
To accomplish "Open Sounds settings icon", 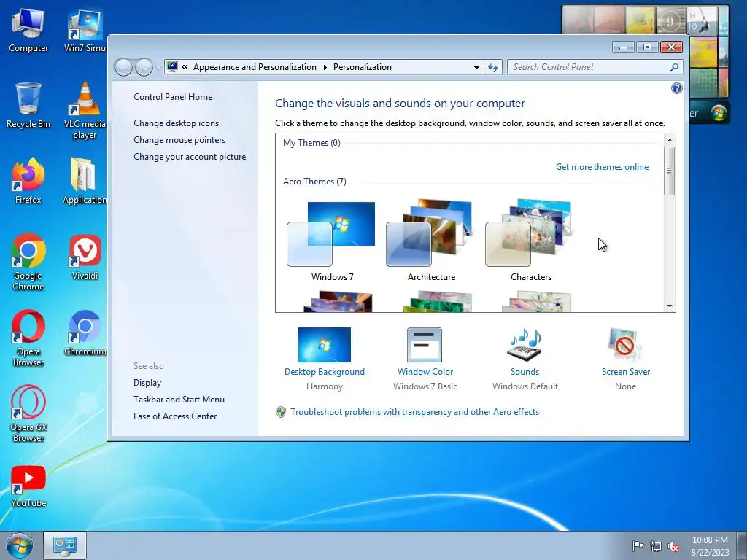I will point(525,345).
